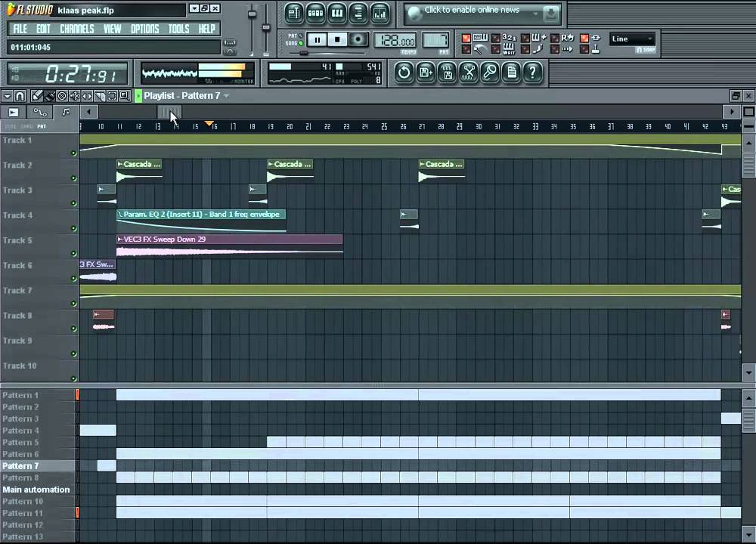This screenshot has height=544, width=756.
Task: Open the TOOLS menu
Action: coord(179,29)
